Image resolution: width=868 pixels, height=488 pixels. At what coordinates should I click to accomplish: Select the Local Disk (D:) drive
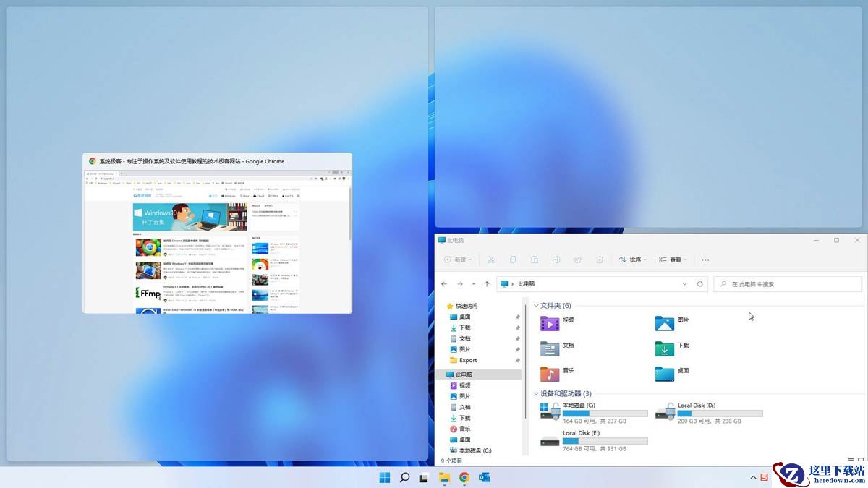pos(709,413)
